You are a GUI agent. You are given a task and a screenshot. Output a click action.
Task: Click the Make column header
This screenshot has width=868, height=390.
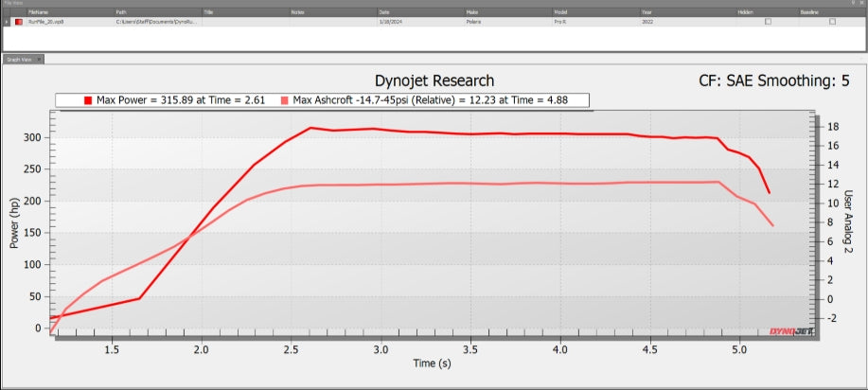pos(472,12)
